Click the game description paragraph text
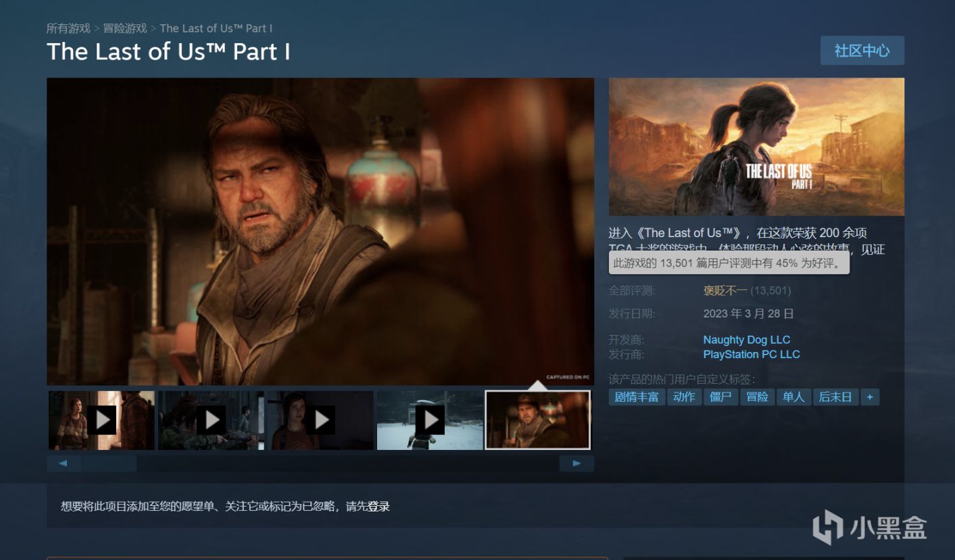The image size is (955, 560). coord(746,241)
